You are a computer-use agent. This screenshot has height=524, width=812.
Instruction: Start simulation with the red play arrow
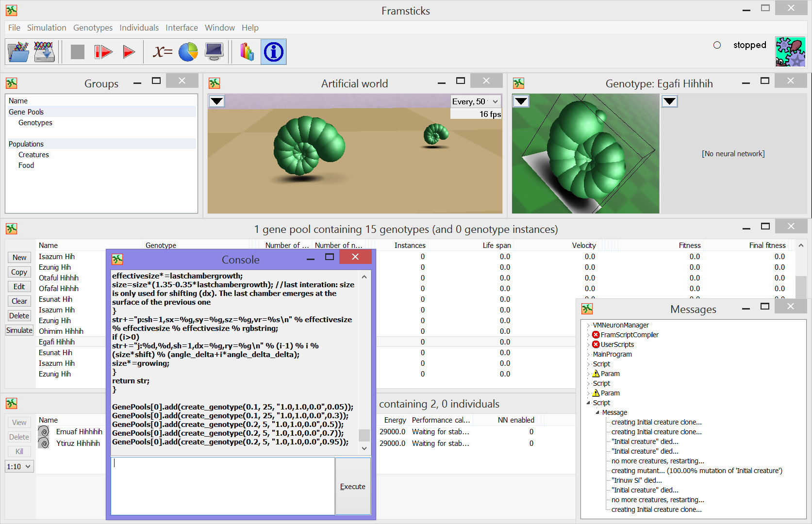tap(129, 52)
